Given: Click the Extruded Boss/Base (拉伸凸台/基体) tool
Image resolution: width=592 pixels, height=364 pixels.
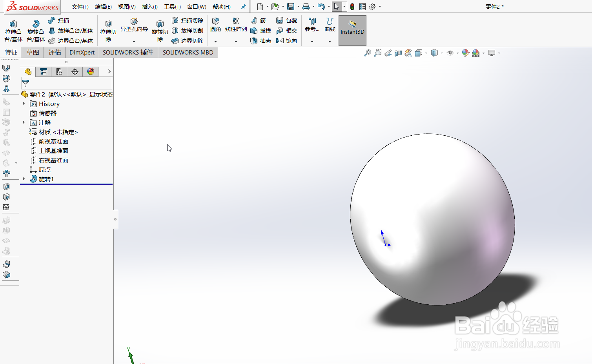Looking at the screenshot, I should coord(13,31).
